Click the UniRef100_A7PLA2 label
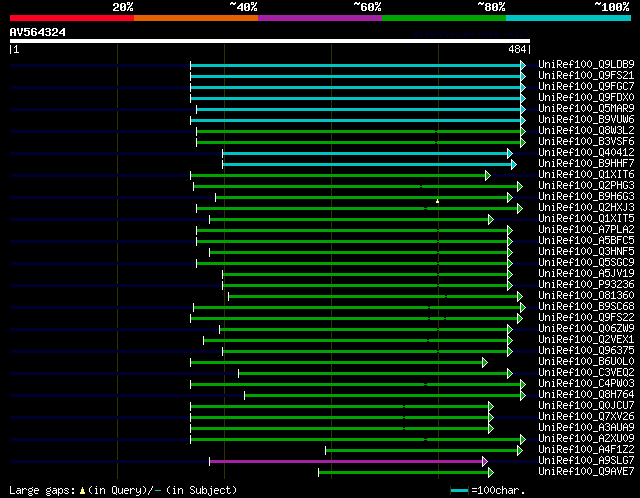This screenshot has height=498, width=640. pyautogui.click(x=586, y=230)
